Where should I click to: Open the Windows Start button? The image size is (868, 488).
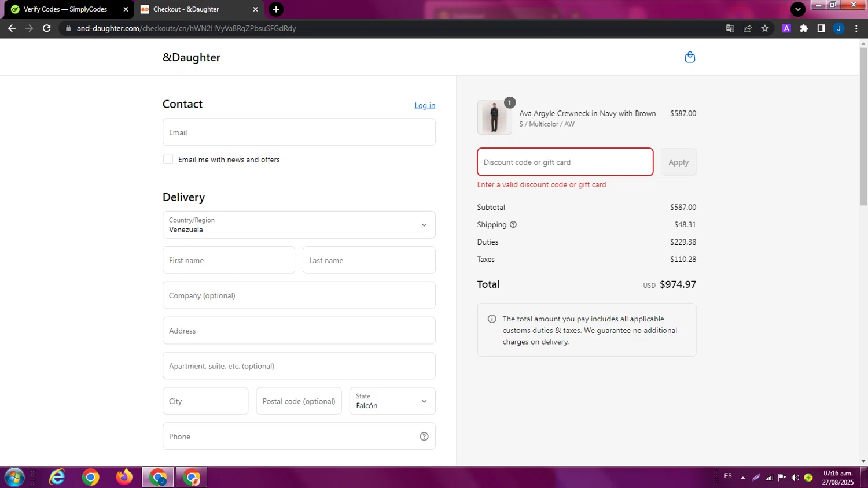pos(14,478)
